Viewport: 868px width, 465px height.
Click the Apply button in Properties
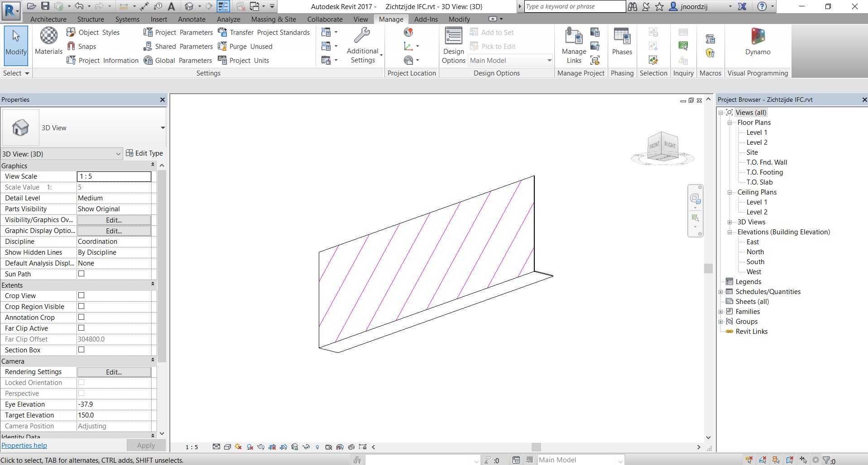(145, 445)
